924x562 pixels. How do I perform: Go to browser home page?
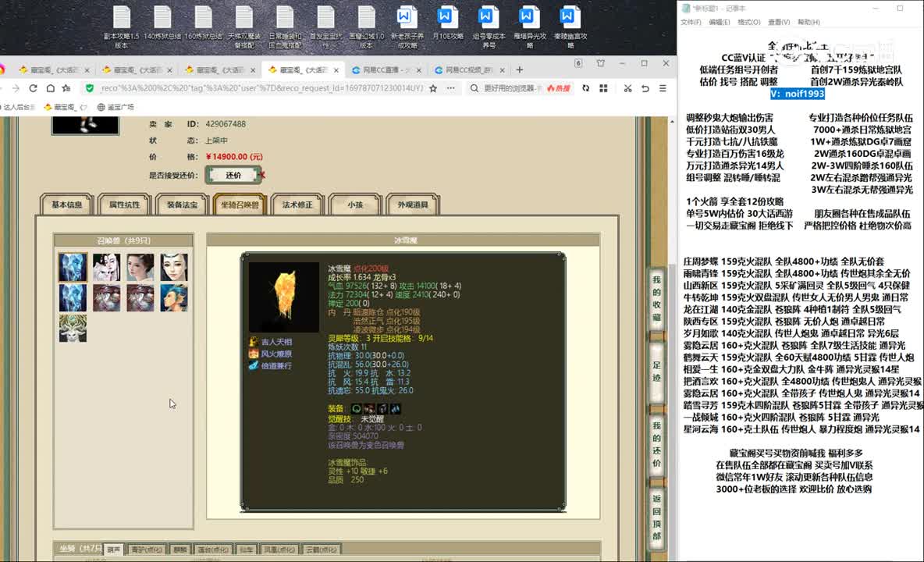[x=51, y=88]
